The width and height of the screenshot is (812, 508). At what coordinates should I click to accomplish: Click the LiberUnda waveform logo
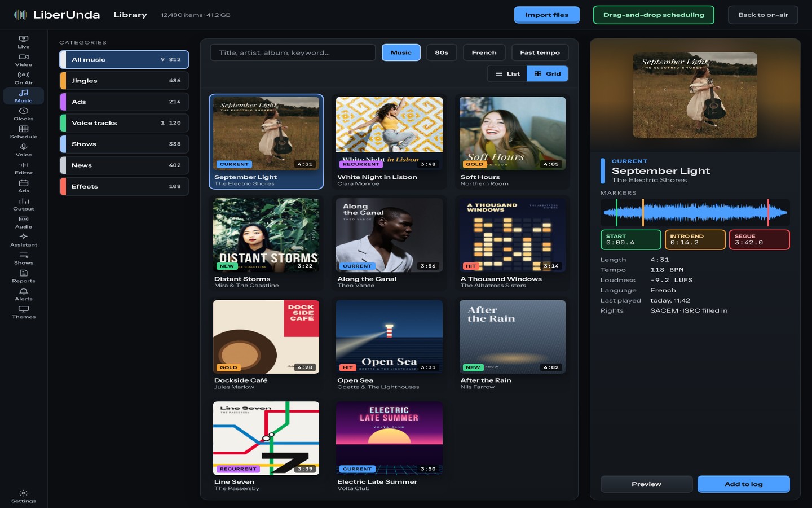click(x=20, y=15)
